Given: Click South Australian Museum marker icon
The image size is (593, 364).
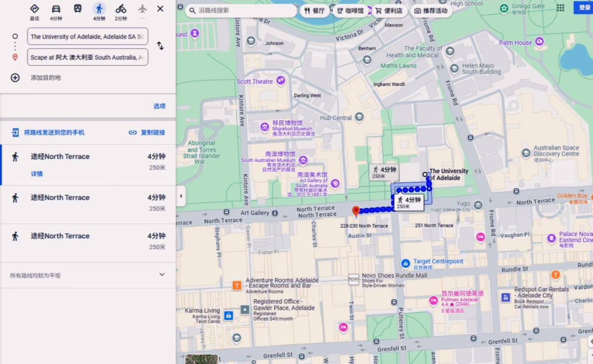Looking at the screenshot, I should coord(303,160).
